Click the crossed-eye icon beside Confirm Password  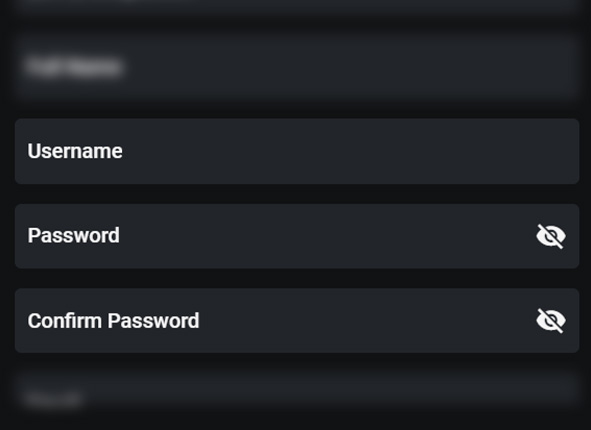tap(551, 321)
